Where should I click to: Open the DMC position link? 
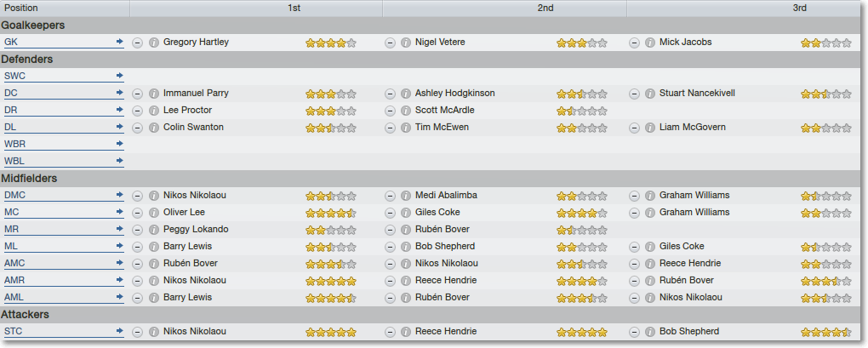[15, 196]
